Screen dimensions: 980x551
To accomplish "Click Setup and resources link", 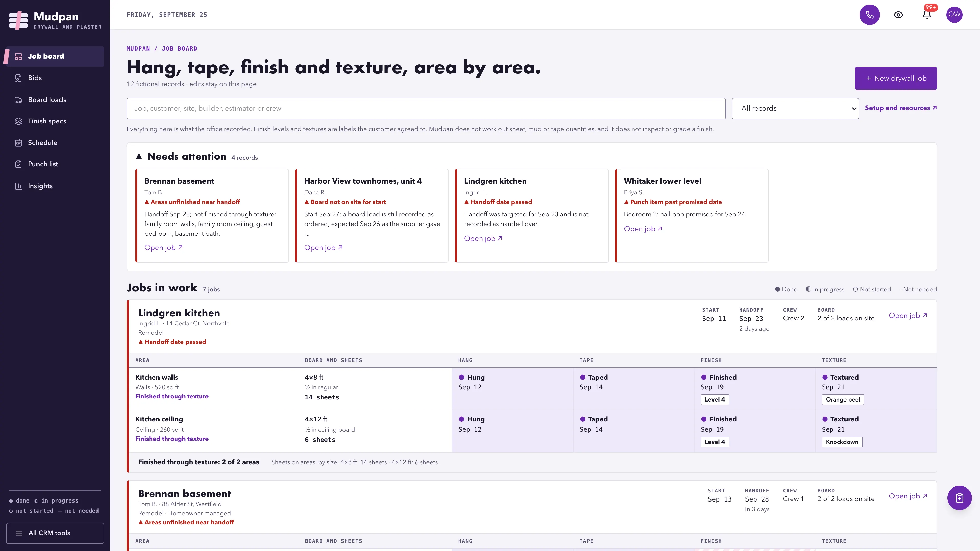I will (x=900, y=108).
